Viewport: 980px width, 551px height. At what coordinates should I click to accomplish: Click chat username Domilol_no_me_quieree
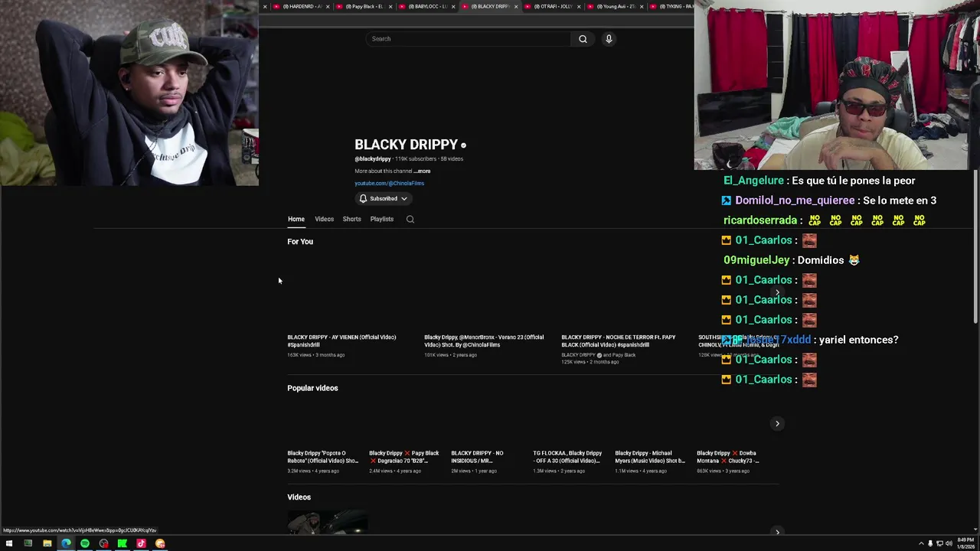(x=795, y=201)
